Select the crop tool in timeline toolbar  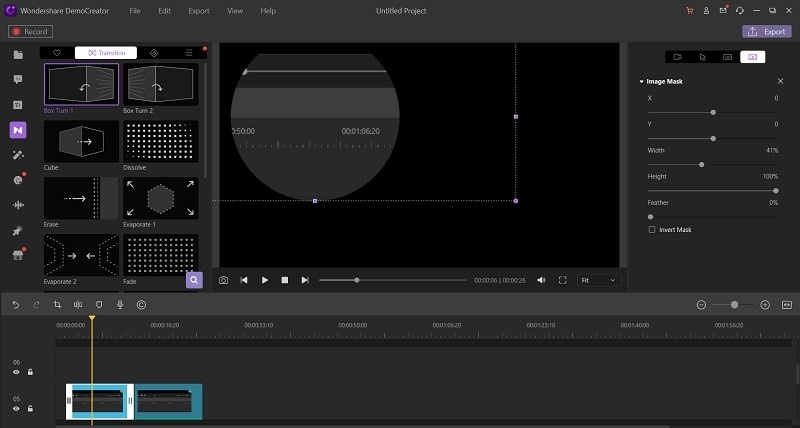pos(58,305)
